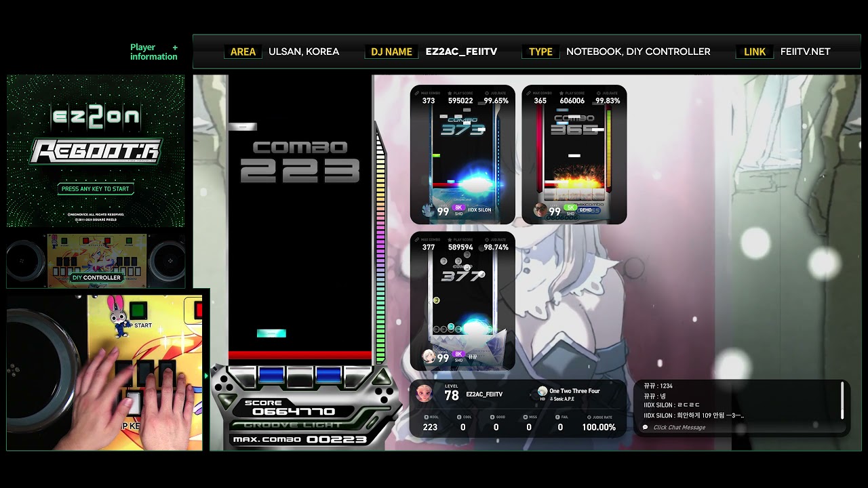Click the GEHO player avatar icon

[x=540, y=210]
